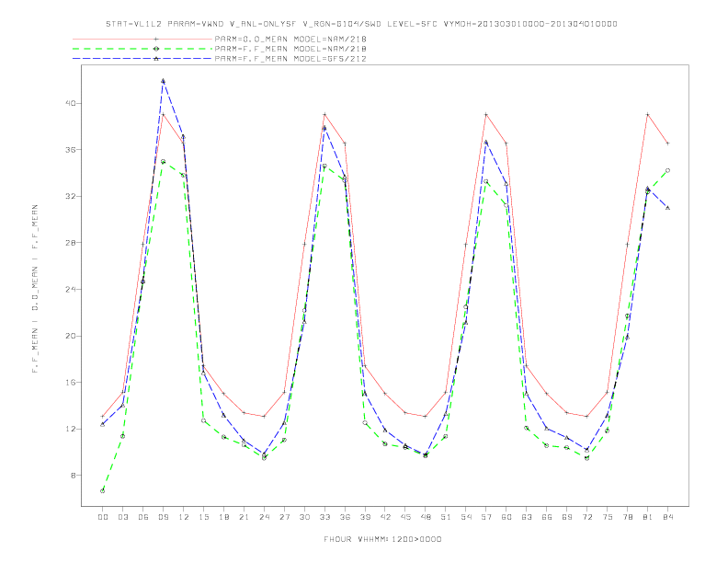This screenshot has height=563, width=728.
Task: Click x-axis tick label 33
Action: coord(324,517)
